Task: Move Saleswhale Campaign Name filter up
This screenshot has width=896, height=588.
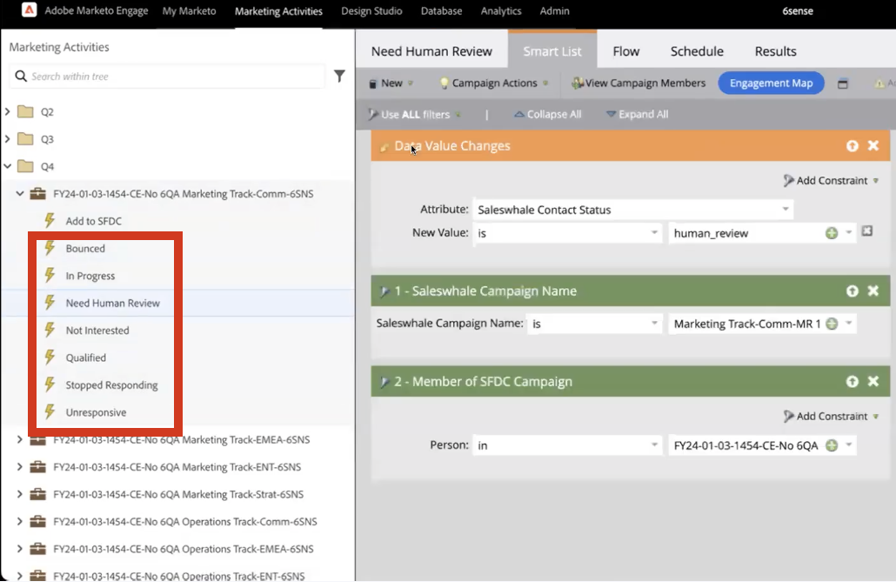Action: 852,291
